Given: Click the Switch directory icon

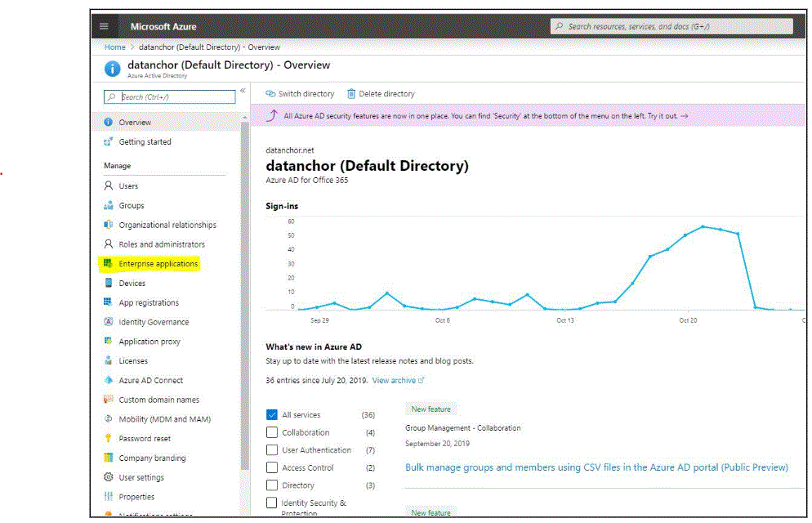Looking at the screenshot, I should tap(270, 94).
